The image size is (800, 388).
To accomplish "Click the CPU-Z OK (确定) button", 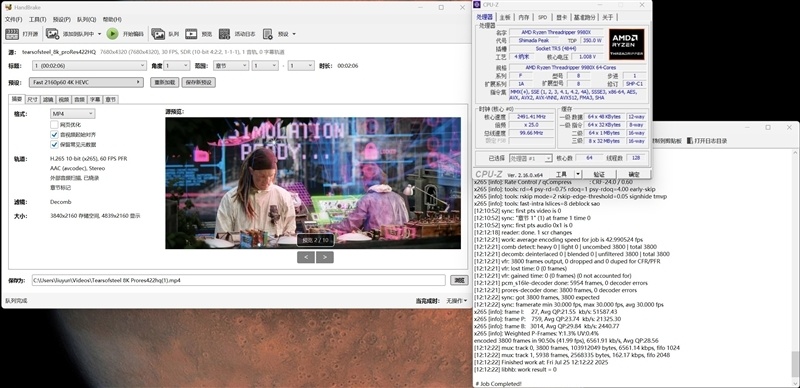I will (634, 174).
